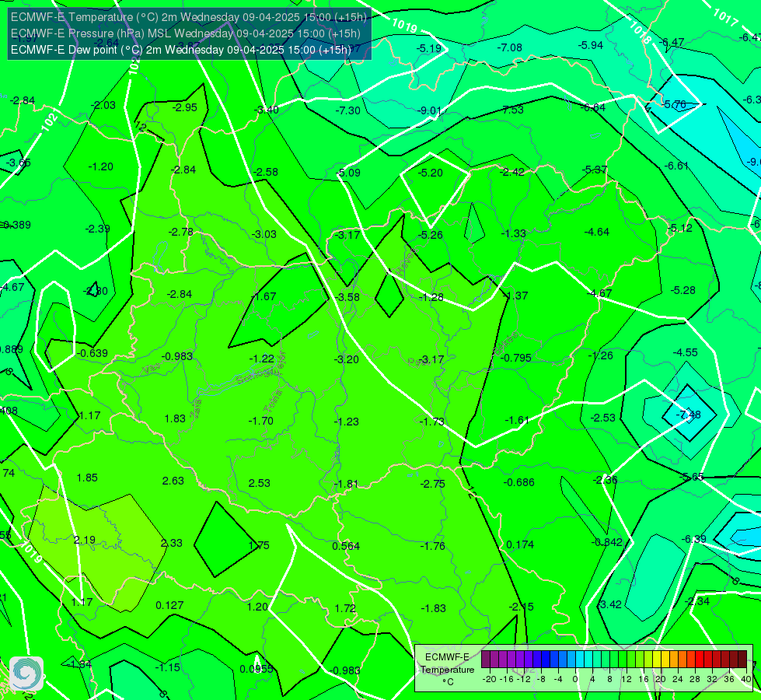Click the dew point value -1.67

(264, 296)
